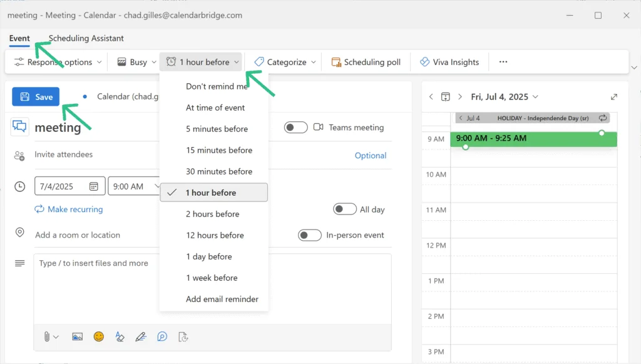The image size is (641, 364).
Task: Click the Scheduling poll button label
Action: [372, 62]
